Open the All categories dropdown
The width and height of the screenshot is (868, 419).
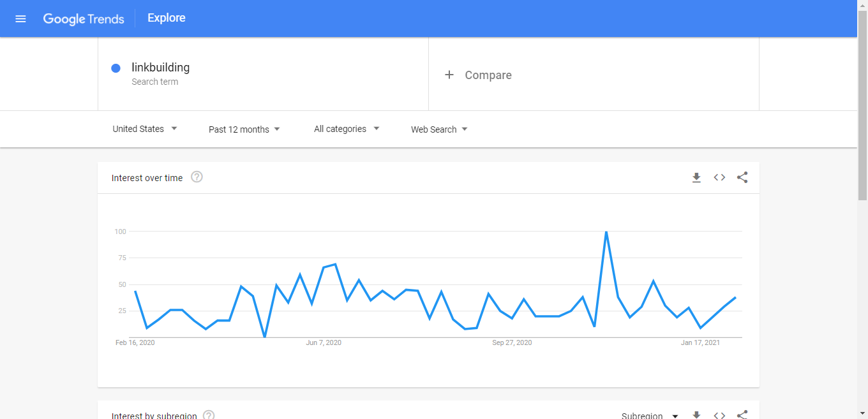tap(346, 129)
